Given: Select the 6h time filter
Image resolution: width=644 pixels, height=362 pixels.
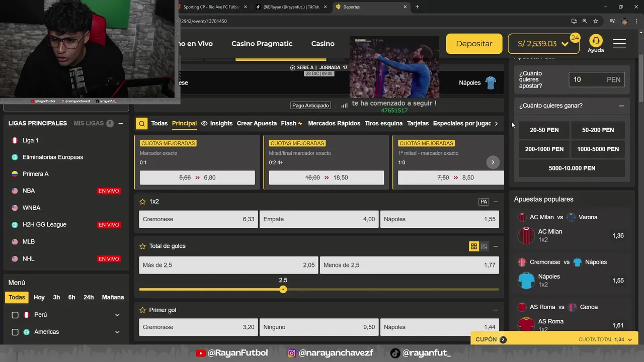Looking at the screenshot, I should (72, 297).
